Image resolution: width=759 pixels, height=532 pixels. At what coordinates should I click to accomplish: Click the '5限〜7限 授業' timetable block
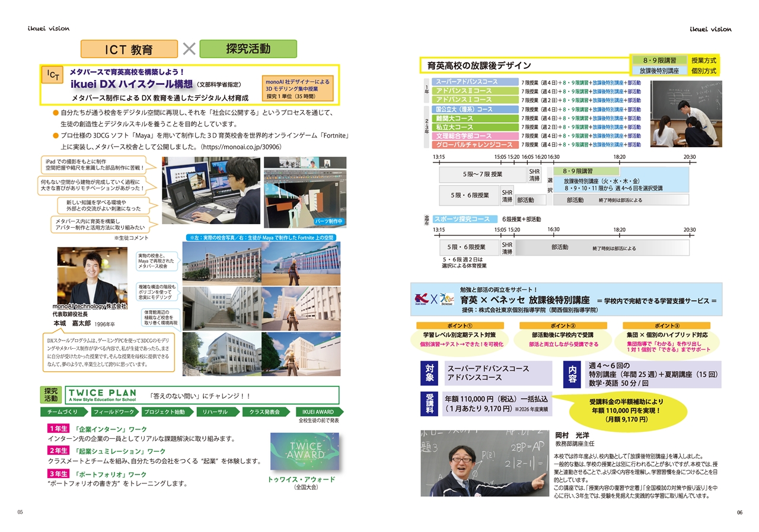pyautogui.click(x=483, y=174)
